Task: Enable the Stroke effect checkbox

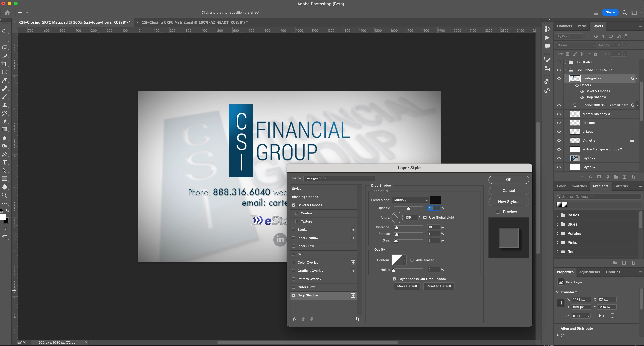Action: 294,230
